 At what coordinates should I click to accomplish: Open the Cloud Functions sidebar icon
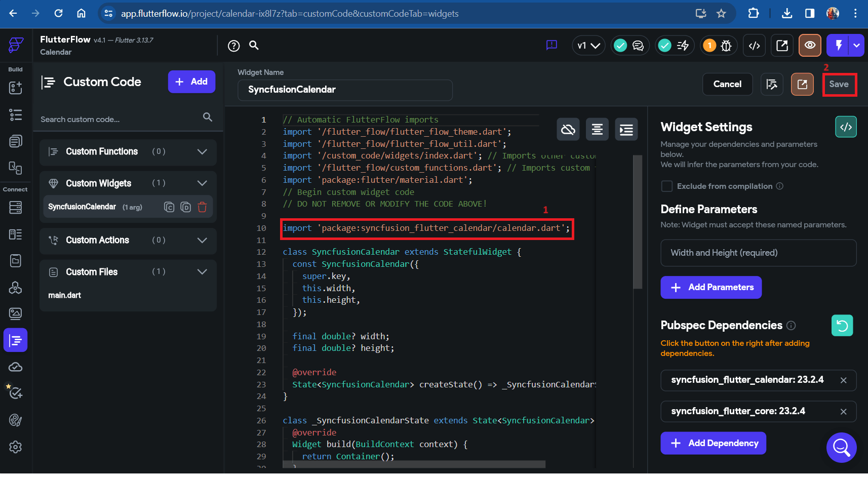click(16, 367)
